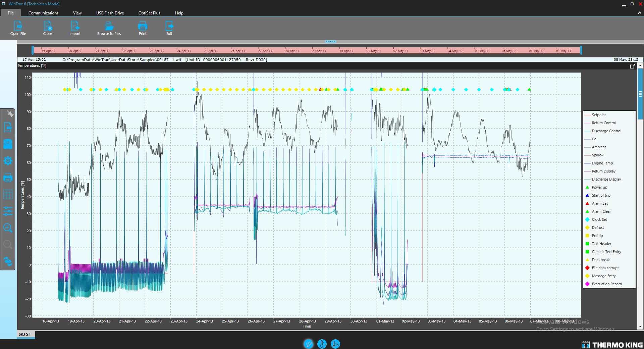Switch to the SR3 ST tab
The height and width of the screenshot is (349, 644).
[25, 334]
